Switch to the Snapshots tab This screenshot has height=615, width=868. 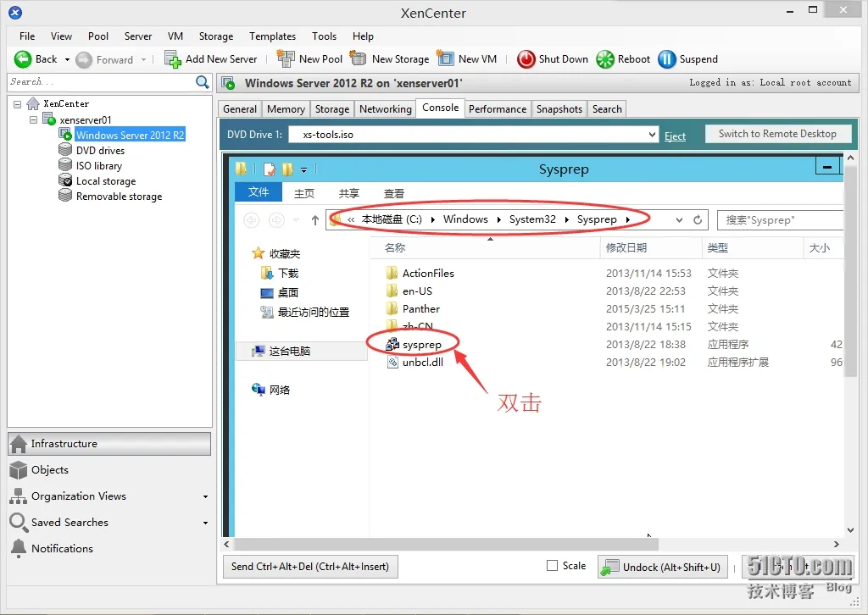[x=559, y=109]
